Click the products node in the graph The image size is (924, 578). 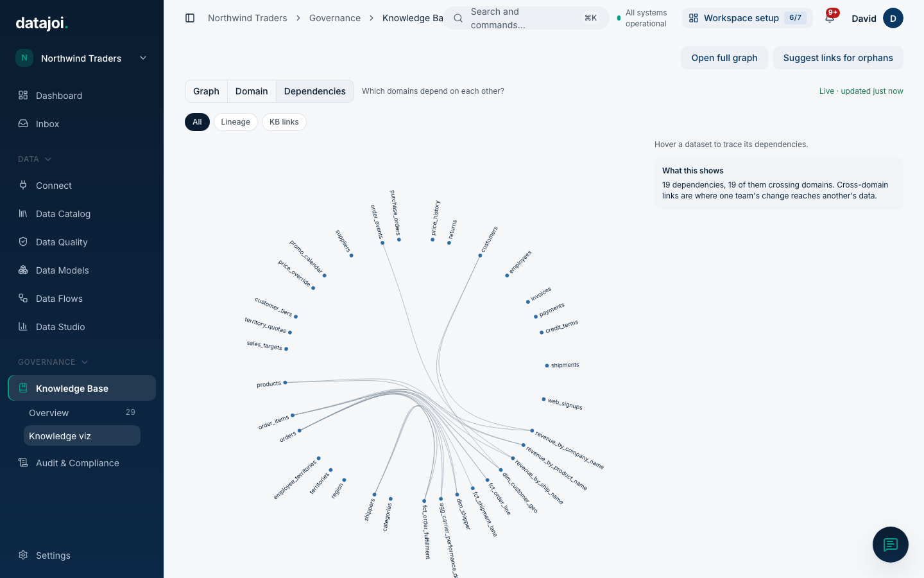click(x=285, y=383)
